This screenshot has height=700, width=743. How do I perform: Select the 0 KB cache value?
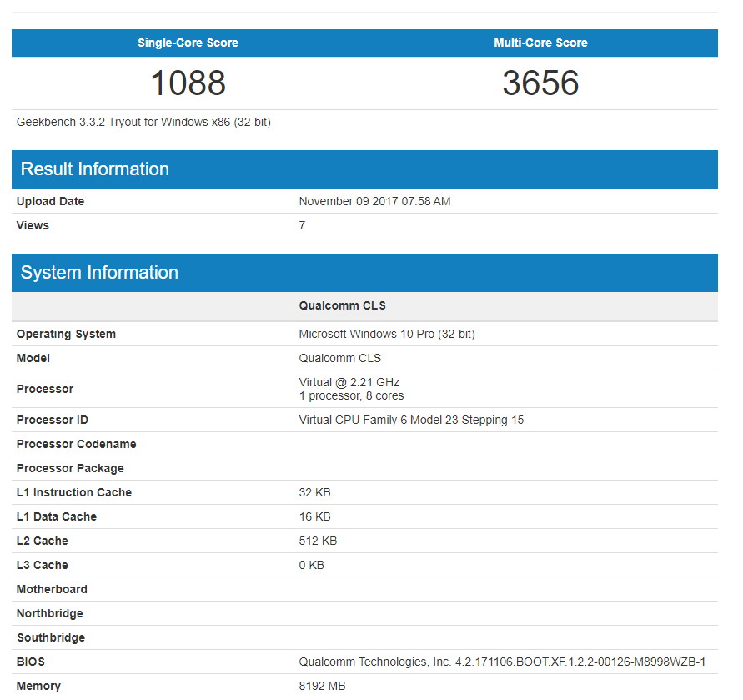311,566
